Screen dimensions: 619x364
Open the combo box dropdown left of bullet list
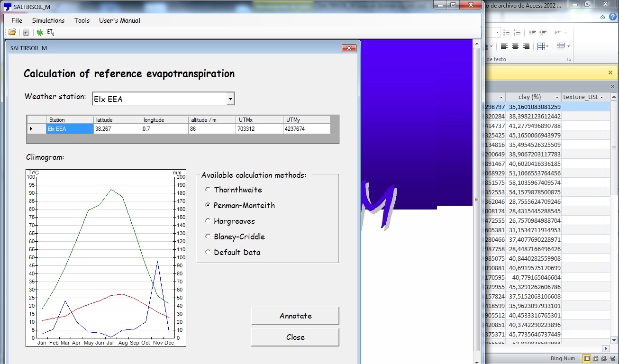(x=497, y=33)
